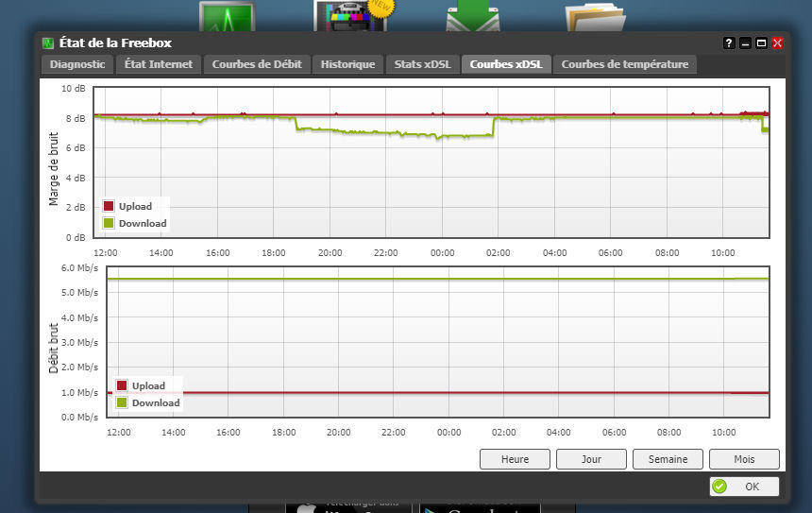
Task: Click green Download swatch in noise margin legend
Action: coord(109,223)
